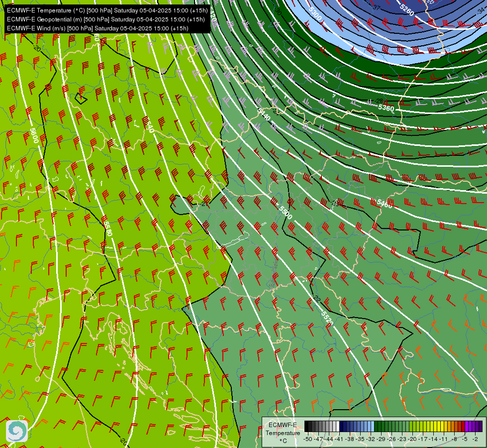The width and height of the screenshot is (487, 448).
Task: Click the -35 value in the temperature legend
Action: 360,439
